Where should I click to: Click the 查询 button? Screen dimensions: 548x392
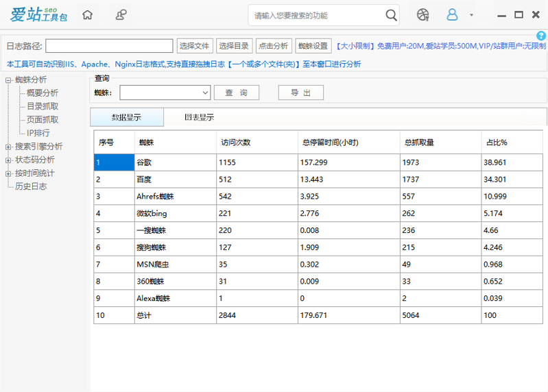point(237,93)
